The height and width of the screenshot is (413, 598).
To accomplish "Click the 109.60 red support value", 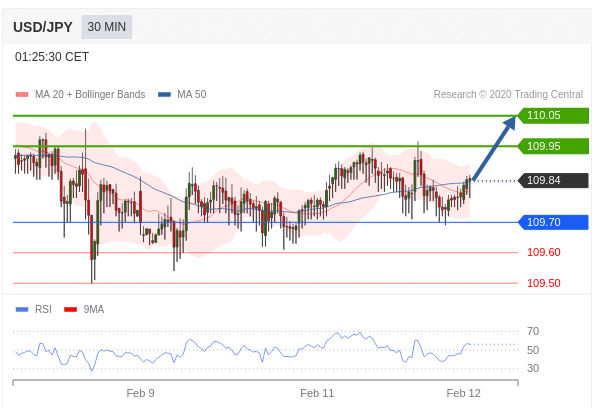I will 544,252.
